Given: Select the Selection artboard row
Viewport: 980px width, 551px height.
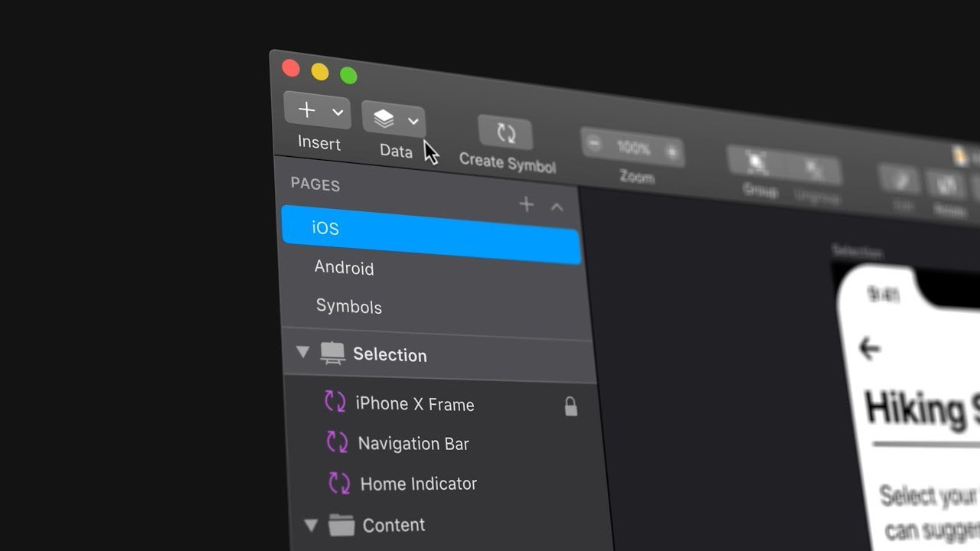Looking at the screenshot, I should pyautogui.click(x=439, y=355).
